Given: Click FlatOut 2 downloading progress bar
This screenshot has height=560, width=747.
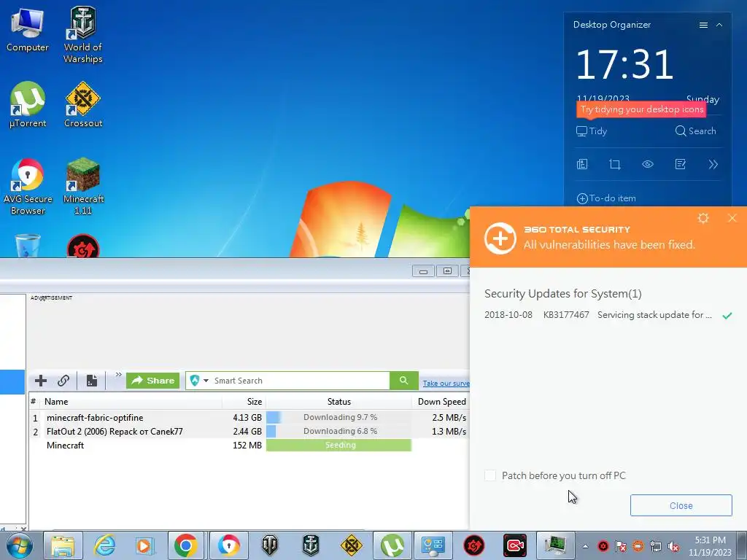Looking at the screenshot, I should (x=338, y=431).
